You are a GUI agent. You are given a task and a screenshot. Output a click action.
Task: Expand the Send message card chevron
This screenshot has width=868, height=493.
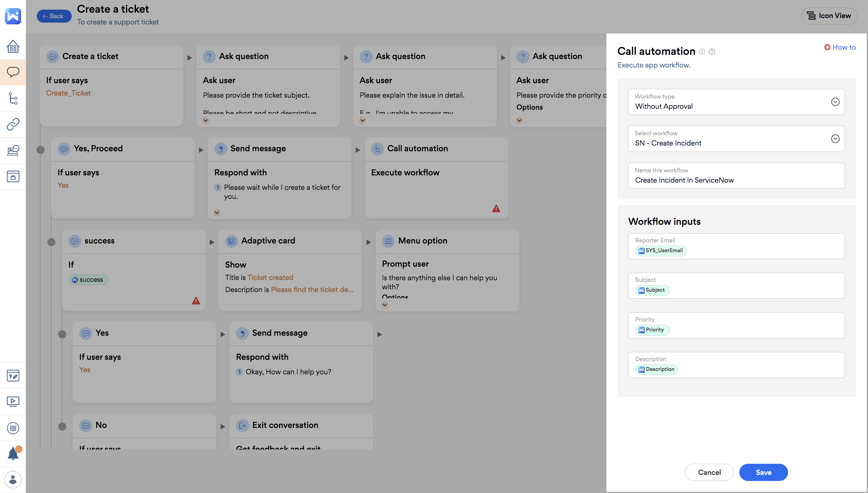(217, 213)
